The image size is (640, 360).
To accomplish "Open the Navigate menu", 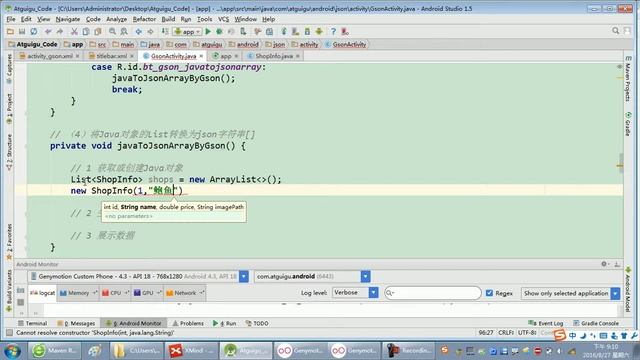I will pos(68,19).
